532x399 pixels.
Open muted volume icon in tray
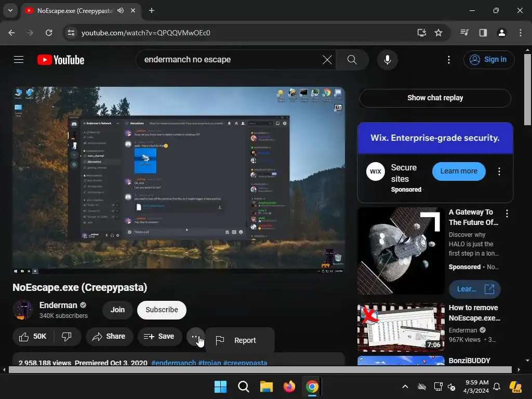pyautogui.click(x=451, y=387)
